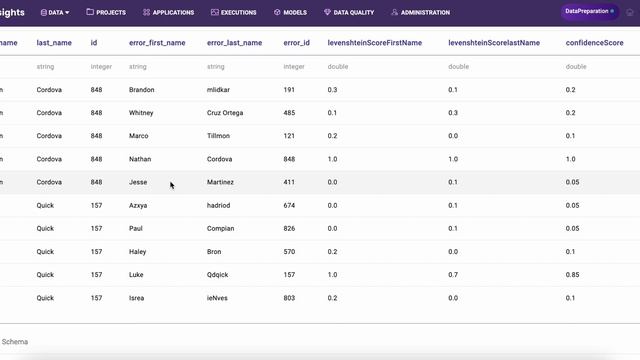
Task: Open the DATA dropdown menu
Action: (x=55, y=13)
